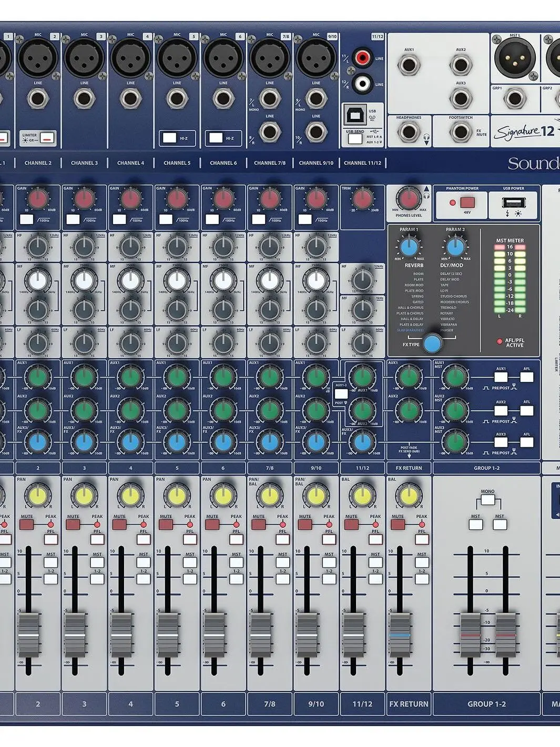560x747 pixels.
Task: Click the channel 2 fader
Action: 28,635
